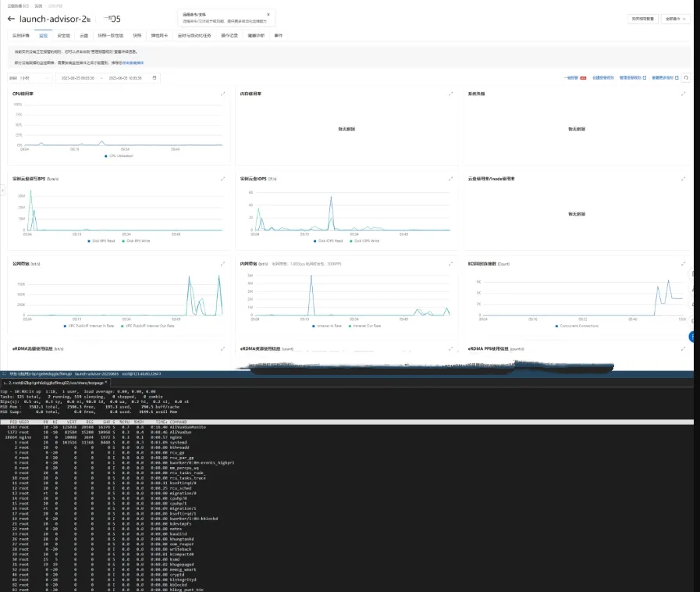The image size is (700, 592).
Task: Open the 云盘 tab
Action: tap(84, 35)
